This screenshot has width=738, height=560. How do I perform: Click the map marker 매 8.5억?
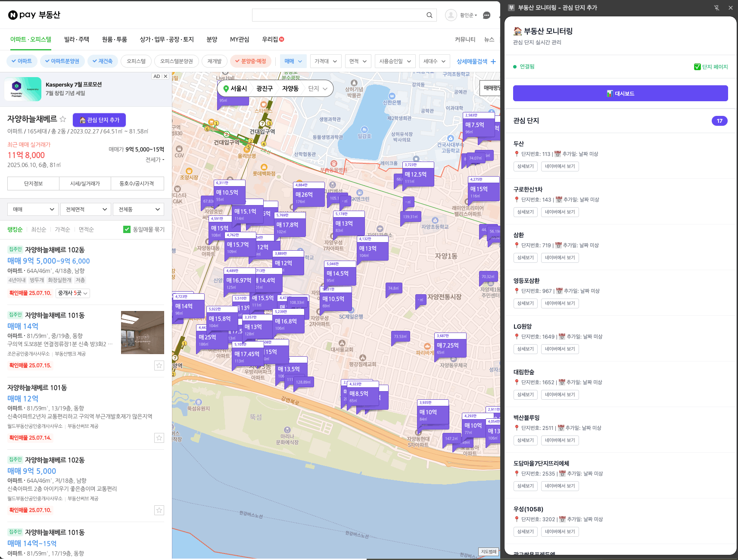(x=363, y=394)
